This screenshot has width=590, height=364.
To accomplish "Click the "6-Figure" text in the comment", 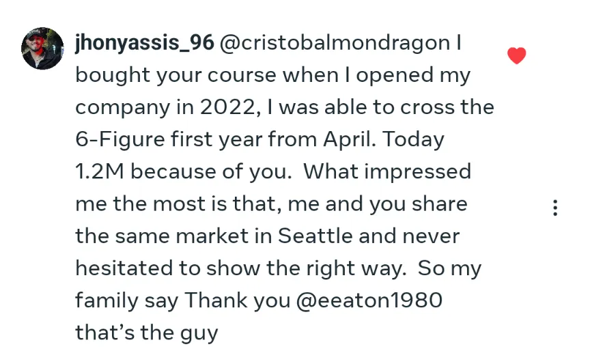I will (120, 139).
